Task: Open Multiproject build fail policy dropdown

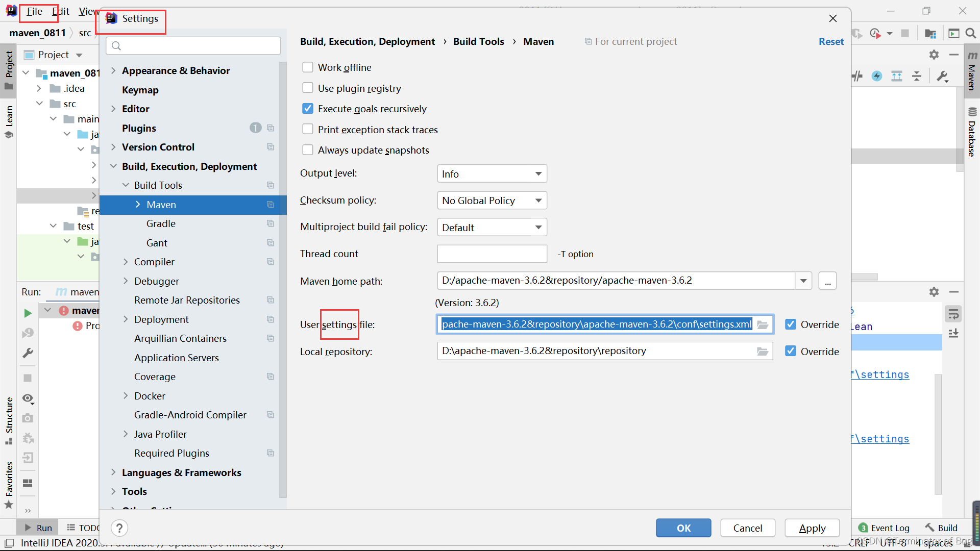Action: coord(492,228)
